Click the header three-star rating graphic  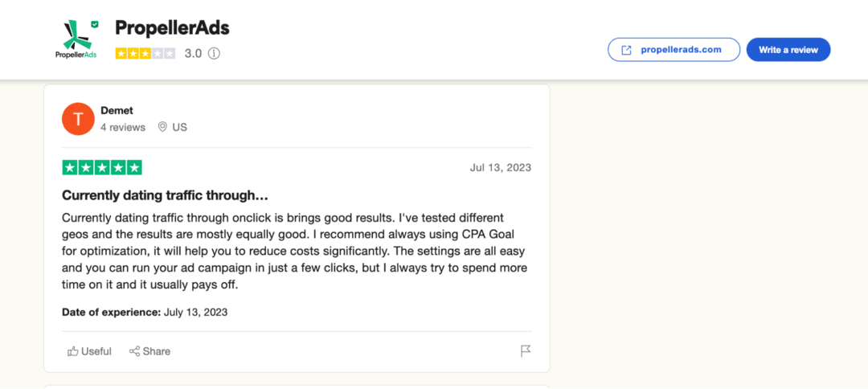pos(145,54)
